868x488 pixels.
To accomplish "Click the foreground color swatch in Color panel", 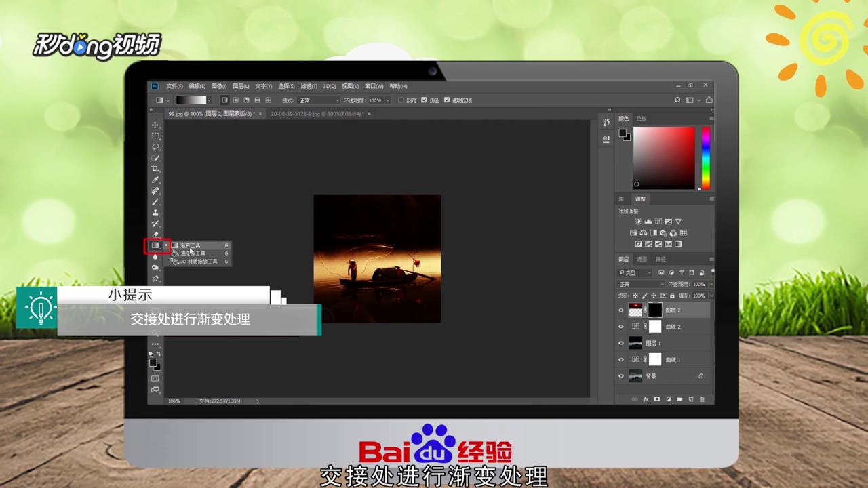I will [623, 134].
